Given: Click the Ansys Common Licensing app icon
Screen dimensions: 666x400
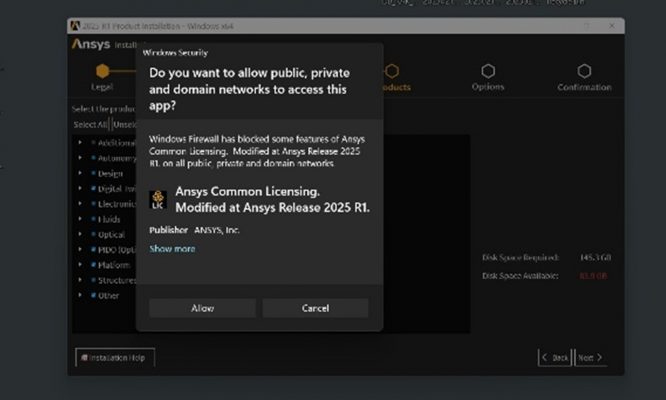Looking at the screenshot, I should [x=158, y=200].
